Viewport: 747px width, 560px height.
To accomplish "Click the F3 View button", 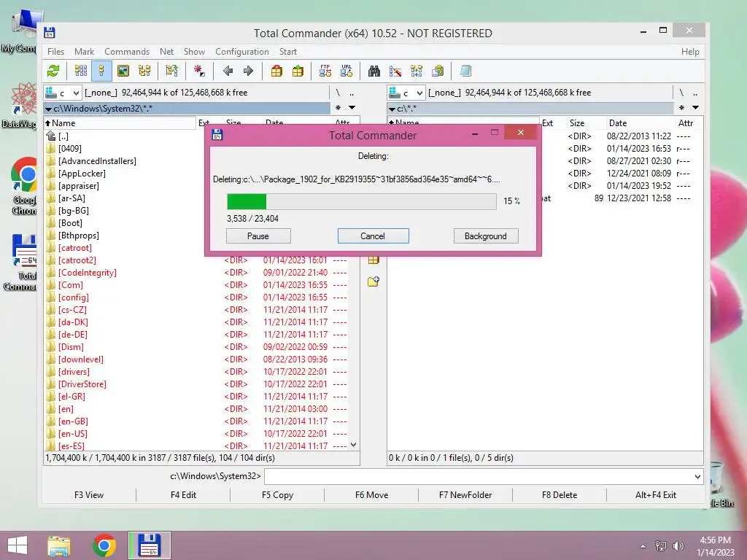I will [x=89, y=495].
